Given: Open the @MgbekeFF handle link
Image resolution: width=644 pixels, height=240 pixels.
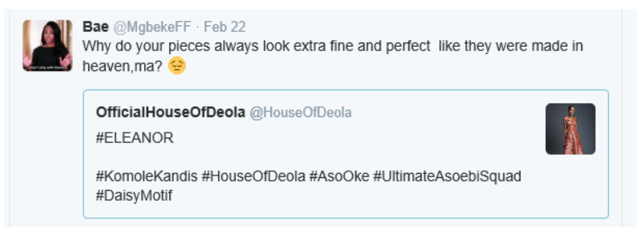Looking at the screenshot, I should (152, 27).
